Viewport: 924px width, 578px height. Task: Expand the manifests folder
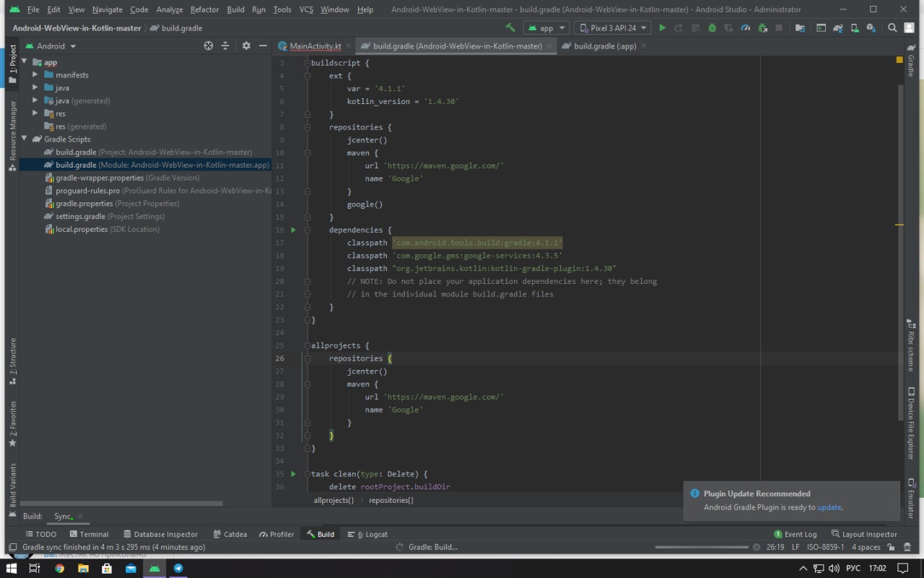click(35, 75)
